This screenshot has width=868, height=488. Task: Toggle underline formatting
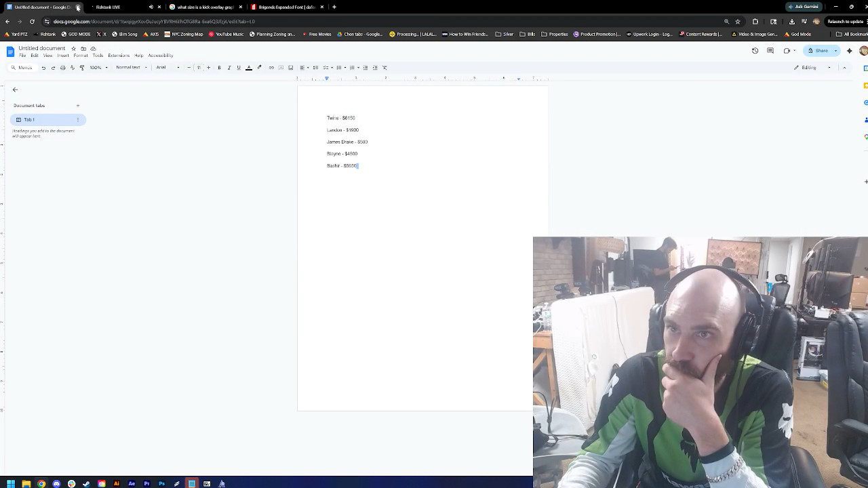(x=239, y=68)
